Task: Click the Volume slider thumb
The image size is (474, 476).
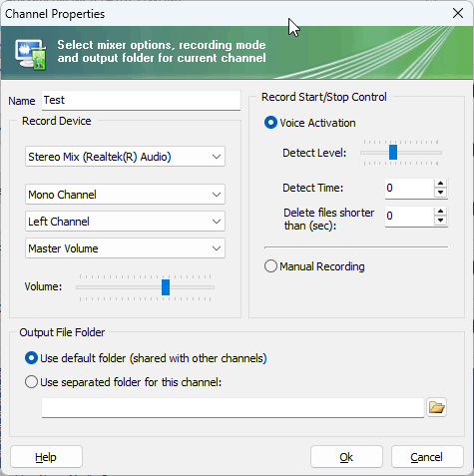Action: pos(166,287)
